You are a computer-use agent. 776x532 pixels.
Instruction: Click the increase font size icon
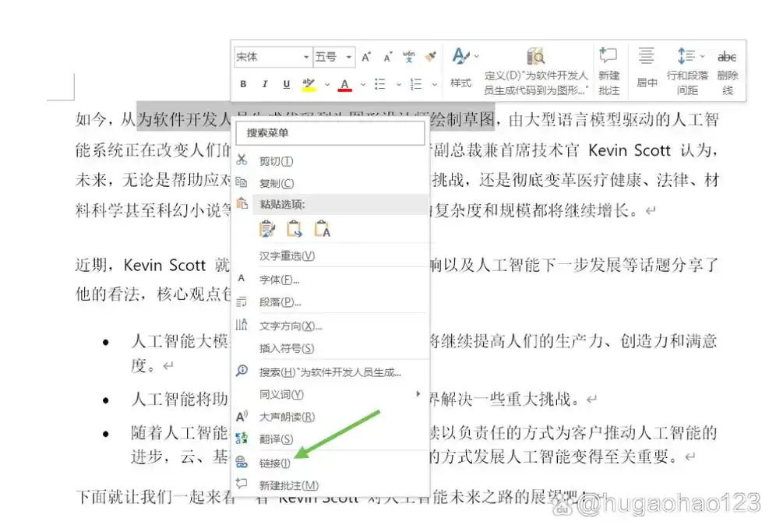point(366,57)
